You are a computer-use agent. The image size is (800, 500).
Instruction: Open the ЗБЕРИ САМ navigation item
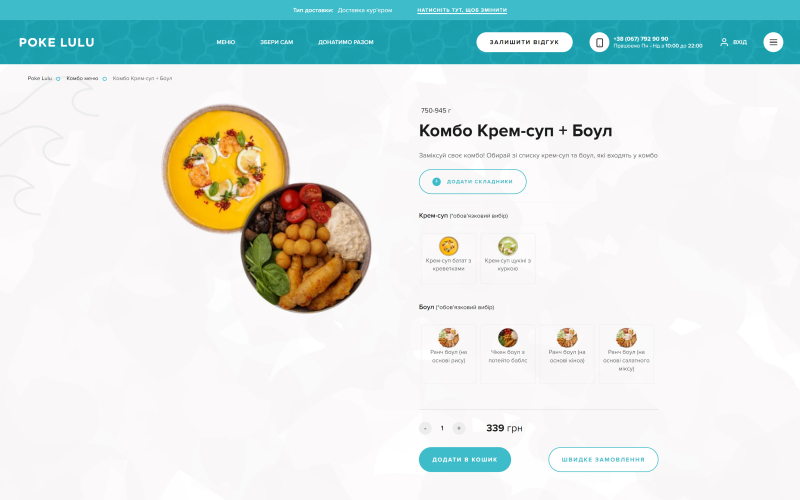(277, 42)
